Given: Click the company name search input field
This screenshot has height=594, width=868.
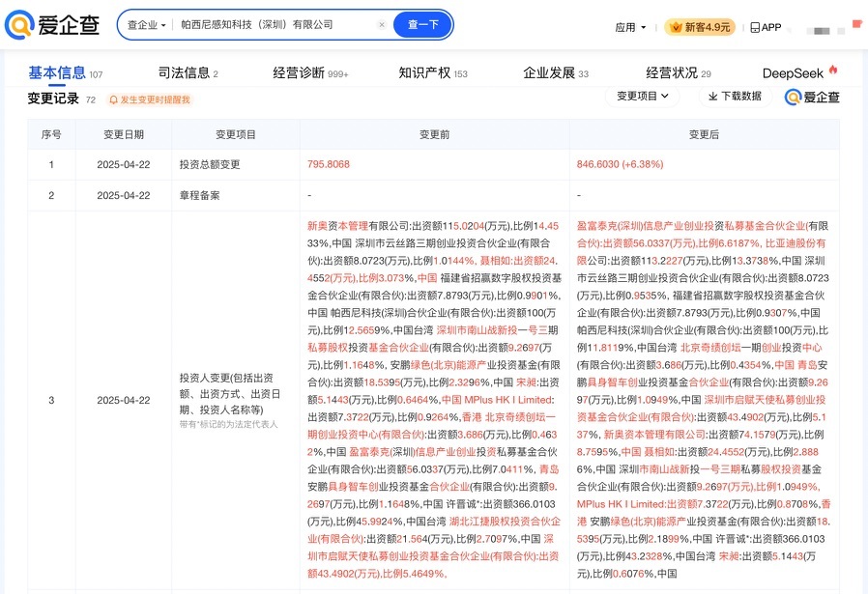Looking at the screenshot, I should [x=275, y=25].
